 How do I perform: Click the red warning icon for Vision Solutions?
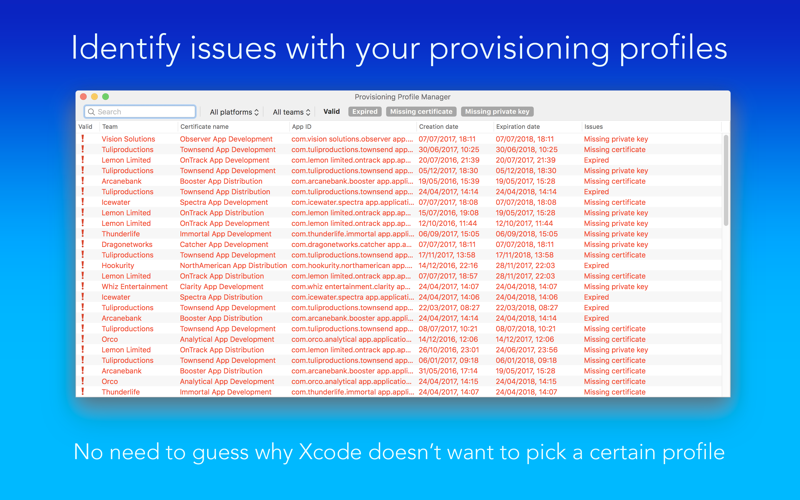point(83,139)
